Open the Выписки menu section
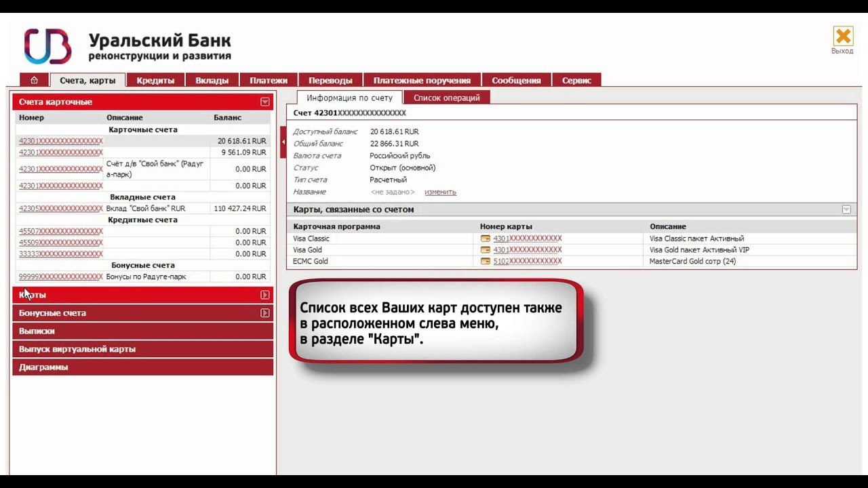This screenshot has height=488, width=868. click(142, 331)
